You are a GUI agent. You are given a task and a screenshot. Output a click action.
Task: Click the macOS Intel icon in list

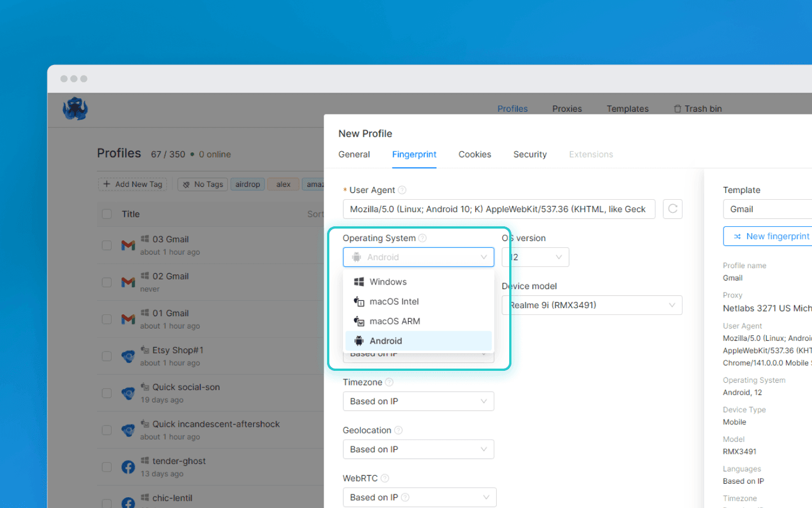tap(359, 301)
